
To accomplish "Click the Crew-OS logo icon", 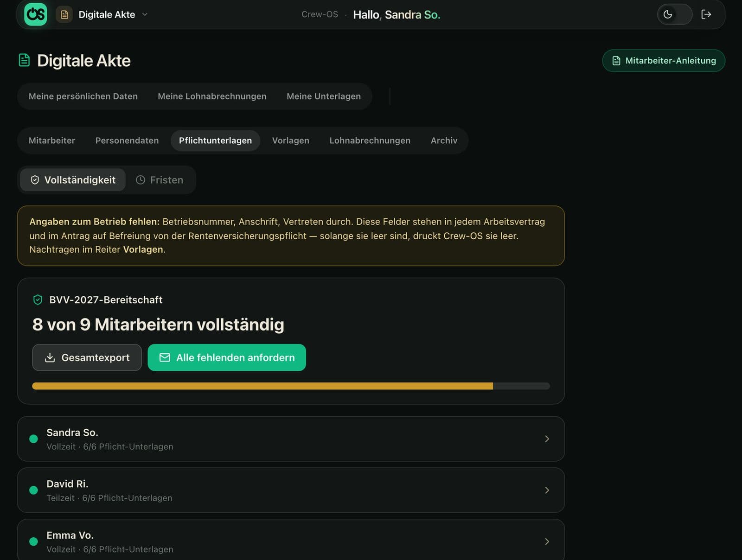I will [36, 14].
